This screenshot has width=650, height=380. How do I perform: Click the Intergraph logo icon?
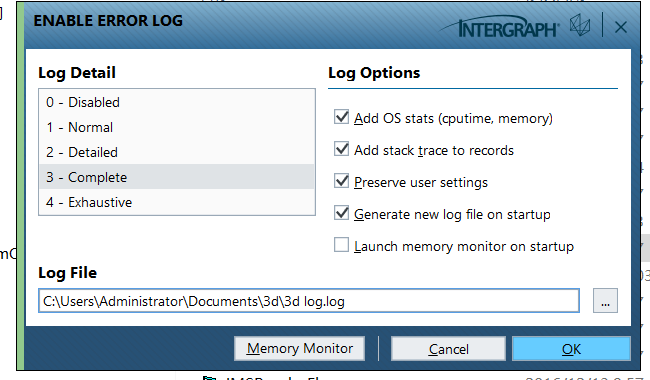(x=580, y=25)
